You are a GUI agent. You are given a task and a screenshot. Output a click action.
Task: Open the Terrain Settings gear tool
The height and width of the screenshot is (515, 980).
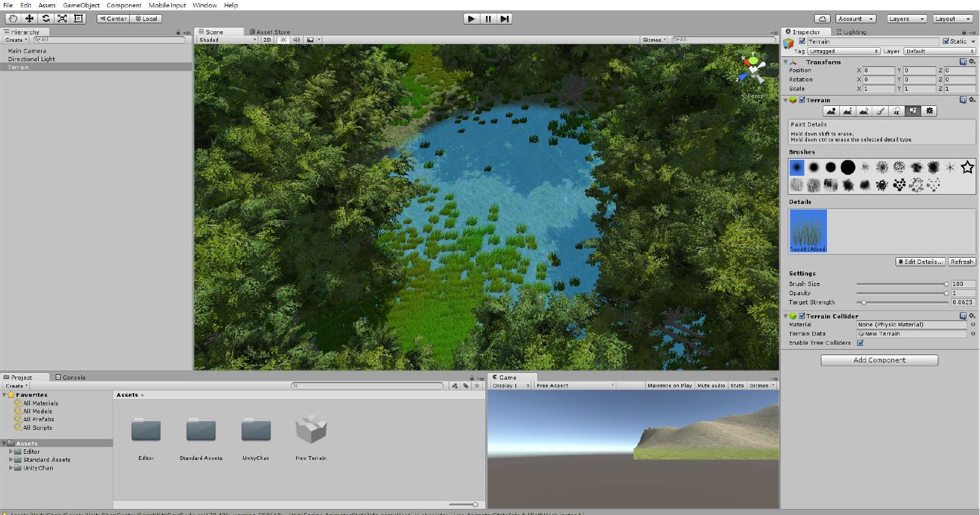click(x=929, y=111)
